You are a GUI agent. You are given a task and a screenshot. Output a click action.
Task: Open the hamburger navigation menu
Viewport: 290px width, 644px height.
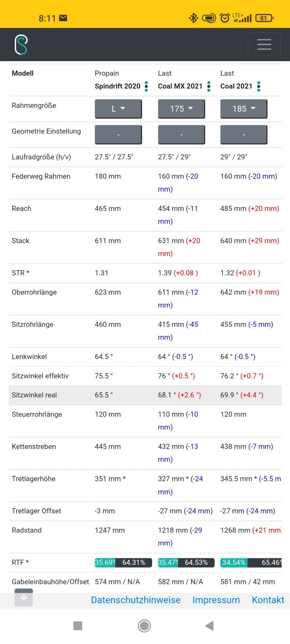pyautogui.click(x=264, y=44)
